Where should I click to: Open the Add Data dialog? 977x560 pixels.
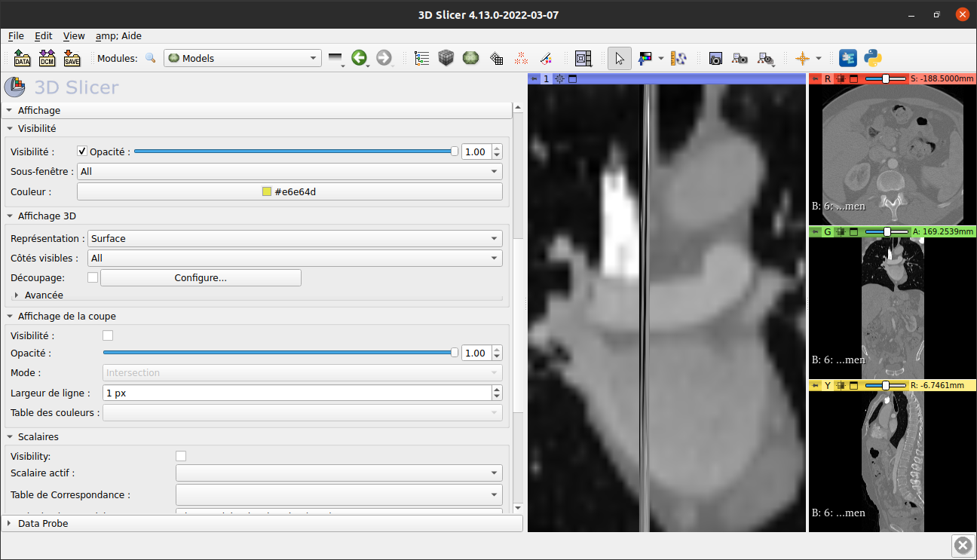click(x=22, y=58)
